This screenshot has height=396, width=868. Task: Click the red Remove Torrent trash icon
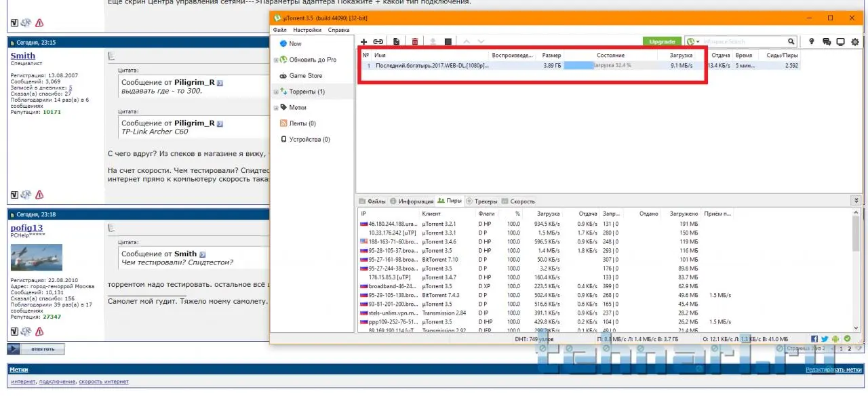point(415,42)
